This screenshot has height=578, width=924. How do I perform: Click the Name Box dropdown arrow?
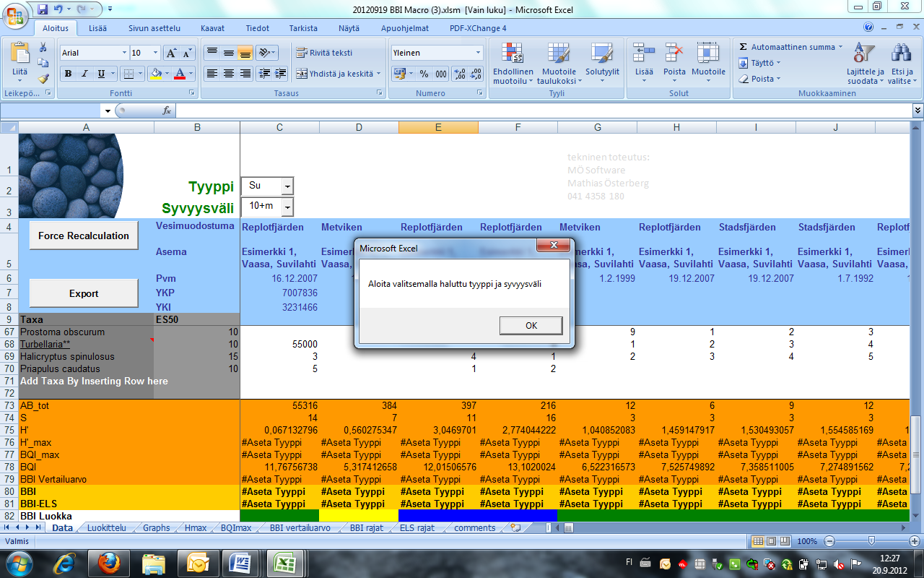[x=108, y=111]
